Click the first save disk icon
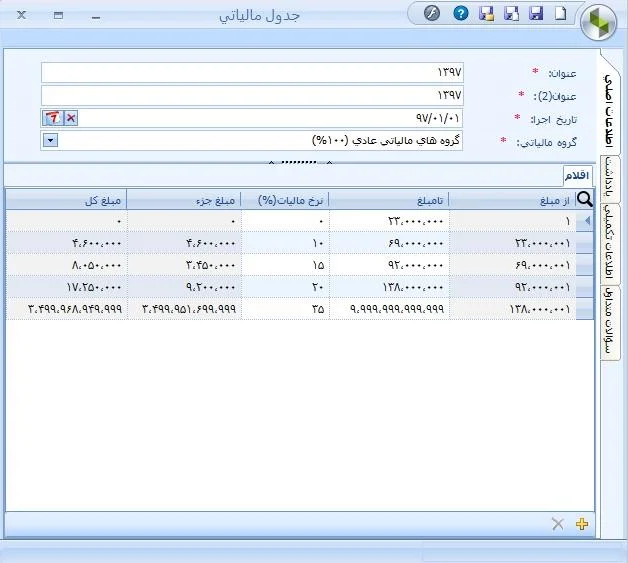Viewport: 628px width, 563px height. [x=536, y=13]
